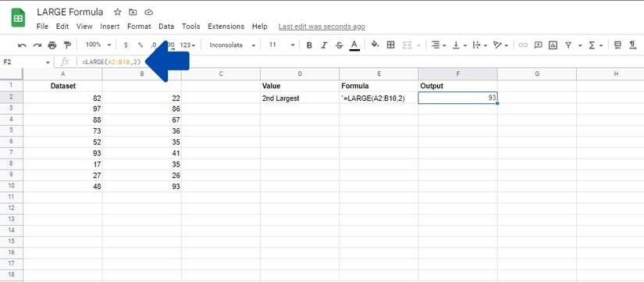This screenshot has height=282, width=644.
Task: Open the 123 number format dropdown
Action: click(x=187, y=45)
